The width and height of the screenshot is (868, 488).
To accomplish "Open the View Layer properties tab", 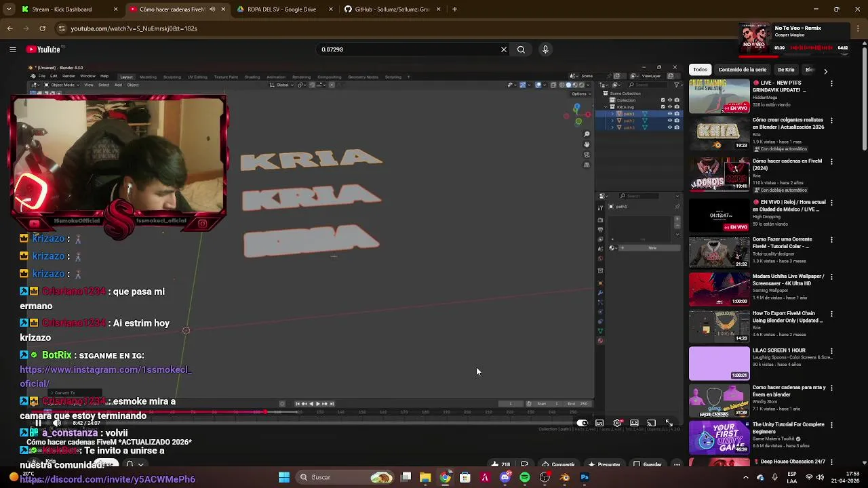I will (600, 239).
